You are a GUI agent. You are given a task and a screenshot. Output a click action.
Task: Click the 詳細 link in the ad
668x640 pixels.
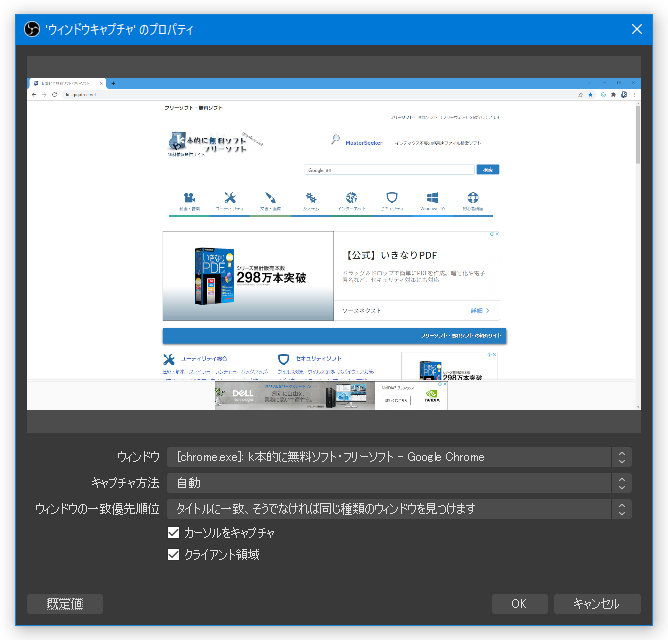click(x=480, y=311)
